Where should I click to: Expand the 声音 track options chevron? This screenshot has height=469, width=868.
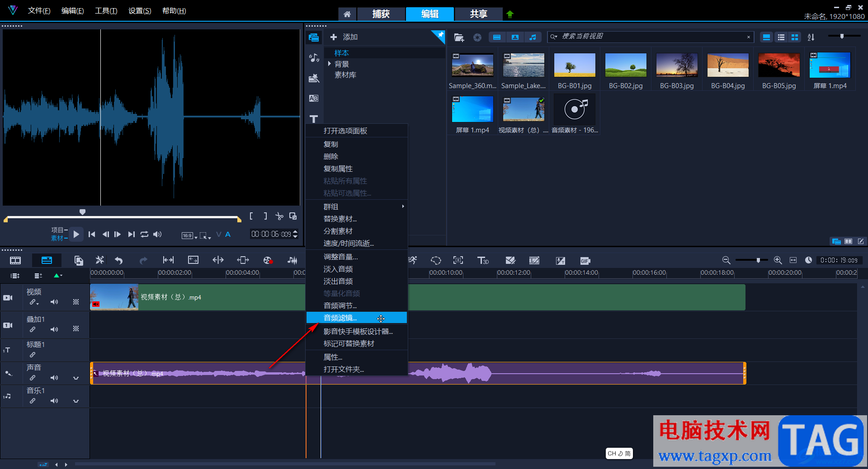(75, 378)
